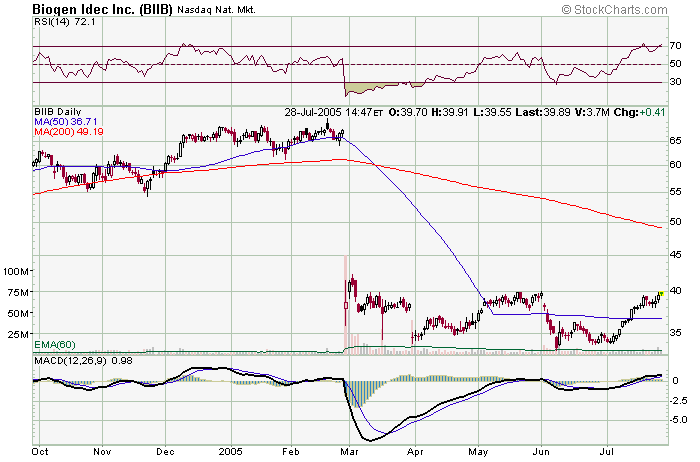Click the volume value V:3.7M
The image size is (700, 462).
(x=592, y=112)
